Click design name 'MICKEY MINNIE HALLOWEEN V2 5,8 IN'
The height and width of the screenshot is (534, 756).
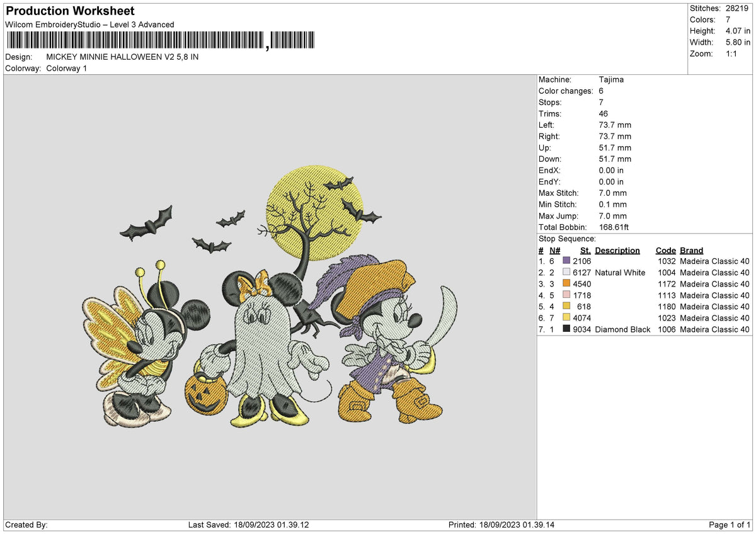click(122, 57)
